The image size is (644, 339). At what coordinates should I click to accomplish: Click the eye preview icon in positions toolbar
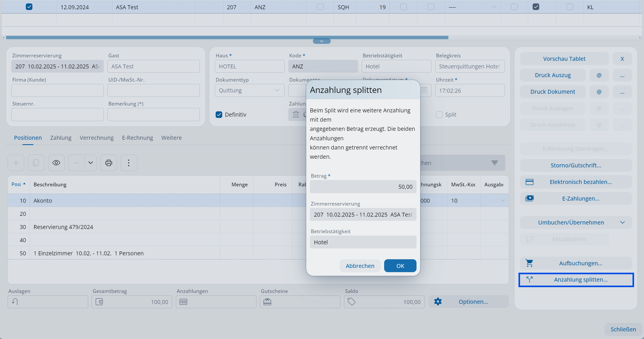point(56,163)
